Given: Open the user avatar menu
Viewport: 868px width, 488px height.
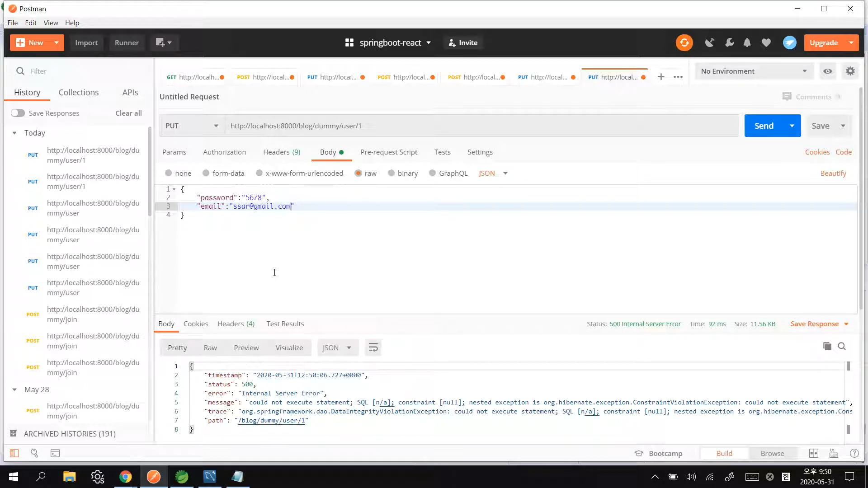Looking at the screenshot, I should point(789,42).
